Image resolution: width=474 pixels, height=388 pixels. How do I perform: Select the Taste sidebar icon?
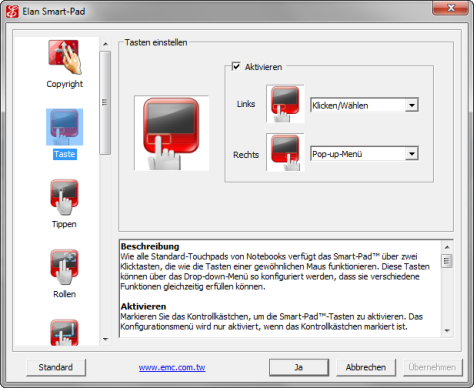tap(64, 127)
